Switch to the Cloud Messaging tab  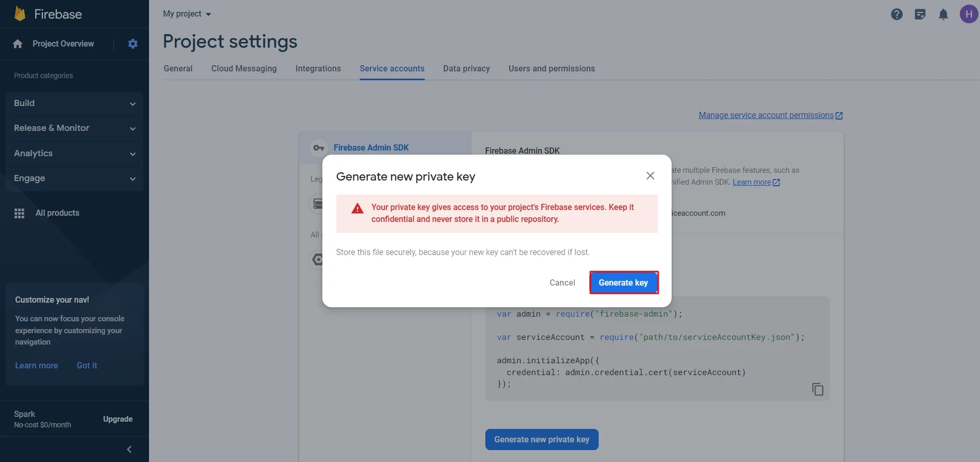244,69
